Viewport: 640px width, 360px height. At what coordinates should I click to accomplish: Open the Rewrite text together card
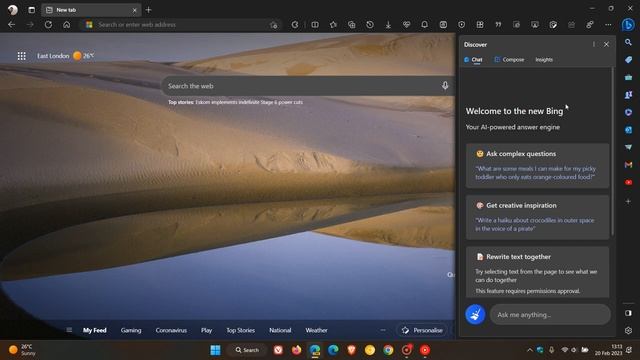(537, 272)
